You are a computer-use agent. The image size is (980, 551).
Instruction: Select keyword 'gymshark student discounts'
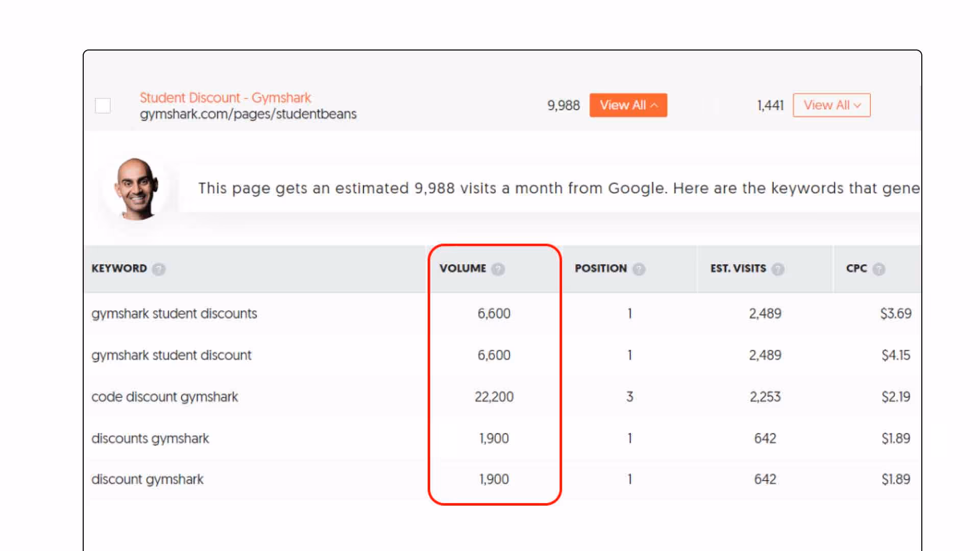pyautogui.click(x=174, y=313)
